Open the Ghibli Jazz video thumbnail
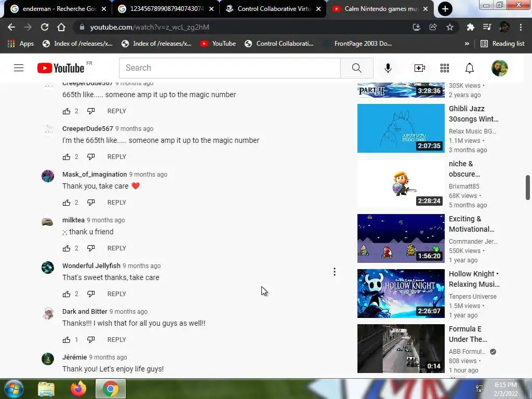Viewport: 532px width, 399px height. [401, 128]
